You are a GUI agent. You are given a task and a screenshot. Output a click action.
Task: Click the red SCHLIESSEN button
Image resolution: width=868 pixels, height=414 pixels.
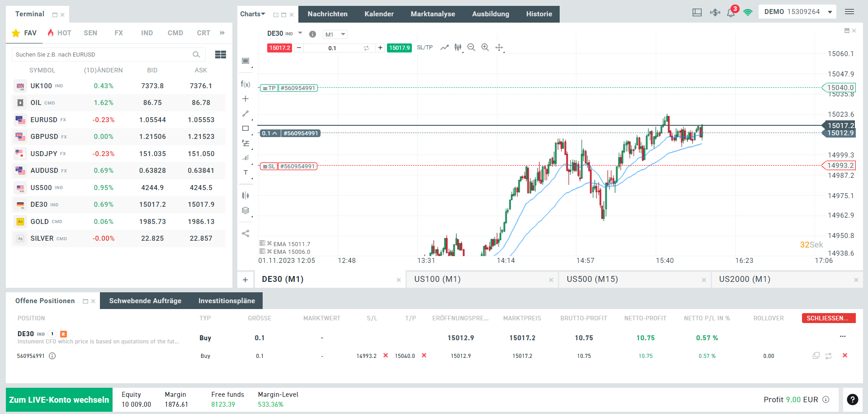tap(828, 318)
